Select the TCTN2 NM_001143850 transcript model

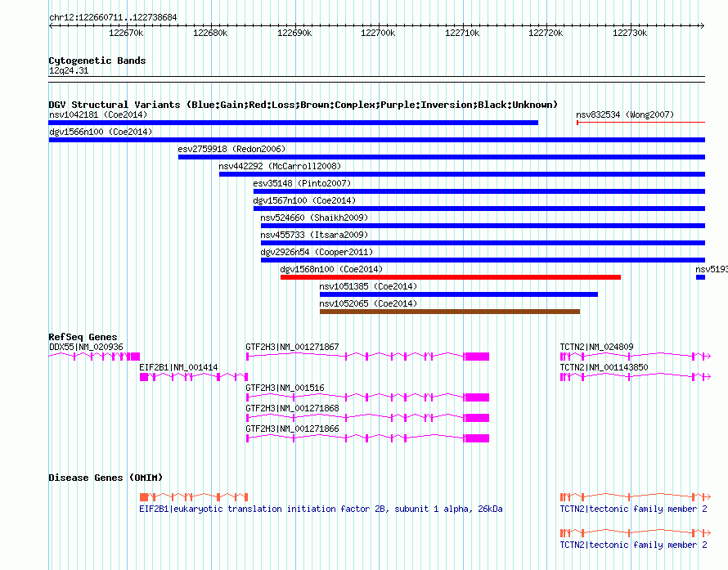point(636,377)
